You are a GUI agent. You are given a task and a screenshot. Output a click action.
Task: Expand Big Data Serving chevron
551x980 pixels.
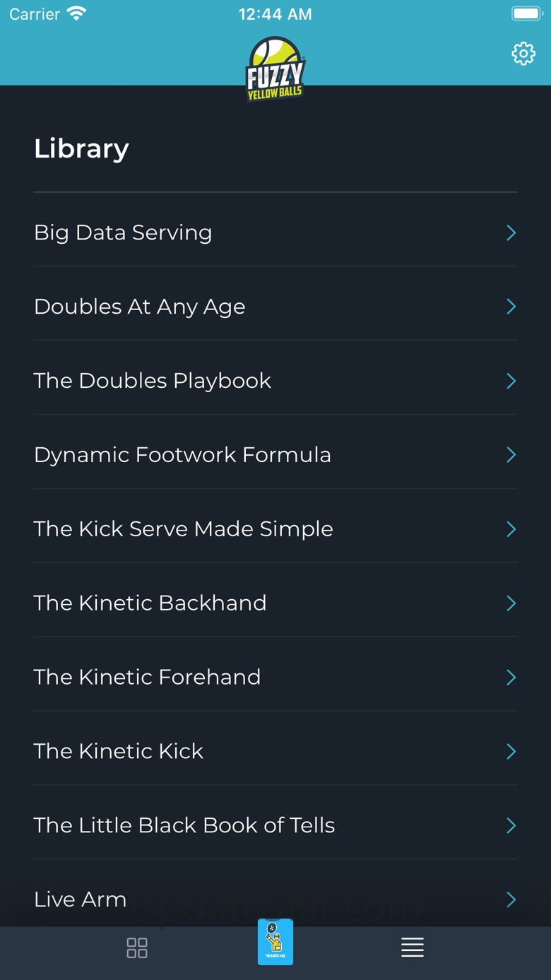click(511, 232)
